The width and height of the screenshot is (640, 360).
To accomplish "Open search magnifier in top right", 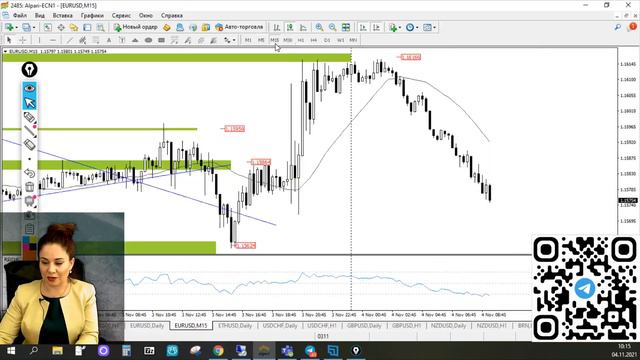I will [x=618, y=27].
